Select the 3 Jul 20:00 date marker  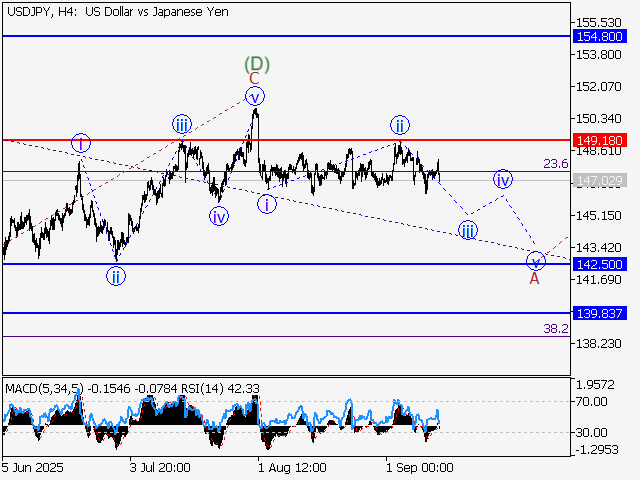(x=160, y=467)
